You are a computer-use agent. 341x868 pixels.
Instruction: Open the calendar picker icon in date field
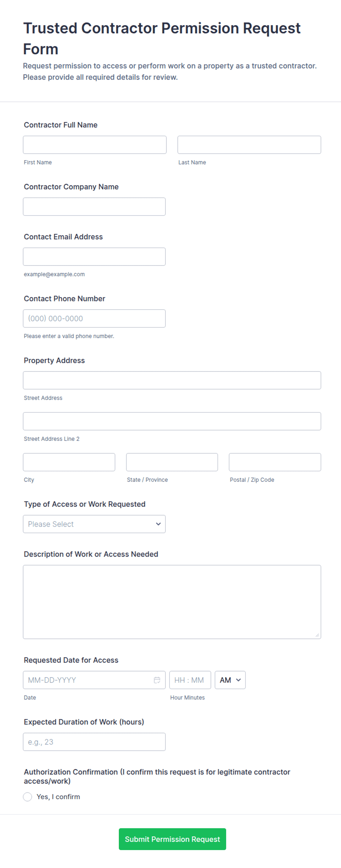pyautogui.click(x=157, y=680)
